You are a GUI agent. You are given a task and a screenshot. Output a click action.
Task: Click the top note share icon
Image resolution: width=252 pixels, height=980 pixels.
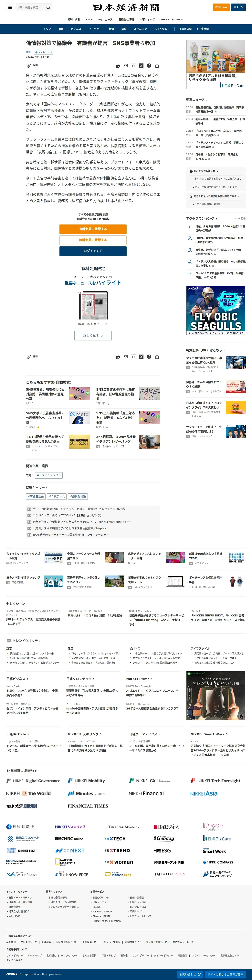click(x=133, y=65)
